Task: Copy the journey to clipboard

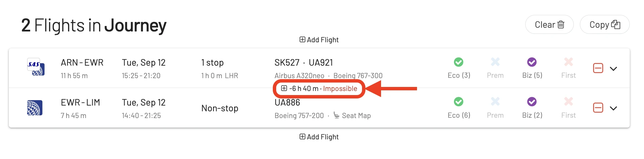Action: click(605, 25)
